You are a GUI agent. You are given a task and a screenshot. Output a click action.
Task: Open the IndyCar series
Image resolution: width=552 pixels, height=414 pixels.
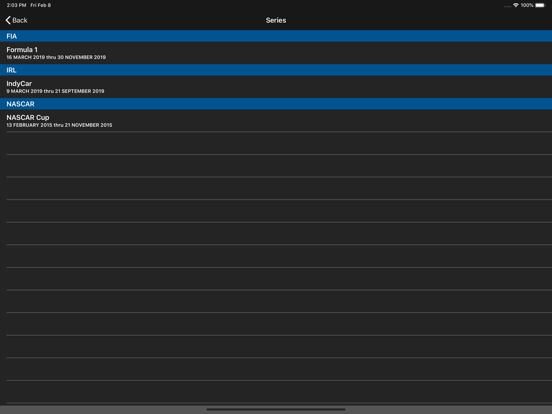276,87
